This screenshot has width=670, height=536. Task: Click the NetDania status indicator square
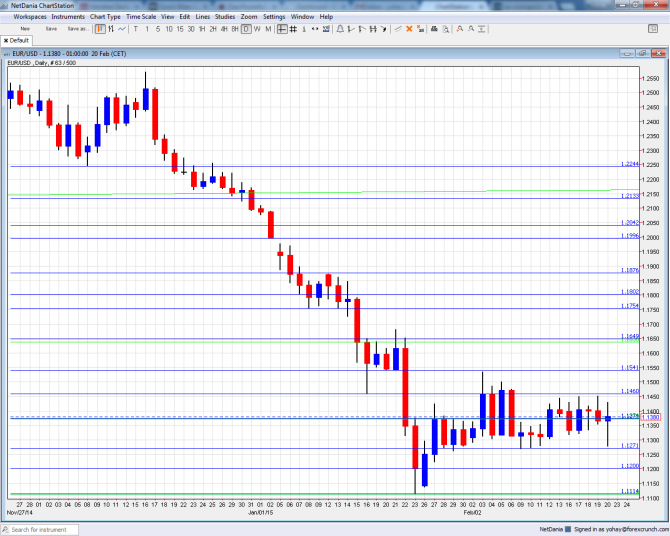(x=568, y=530)
